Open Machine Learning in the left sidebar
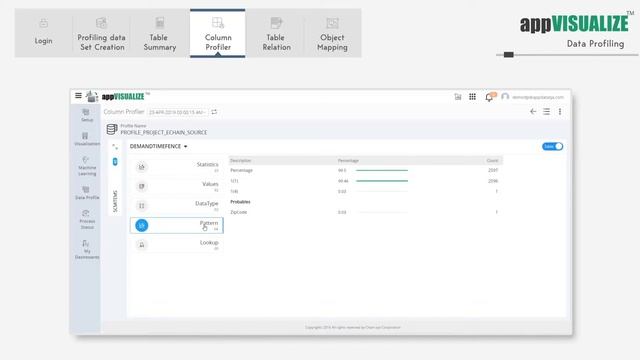 point(87,166)
